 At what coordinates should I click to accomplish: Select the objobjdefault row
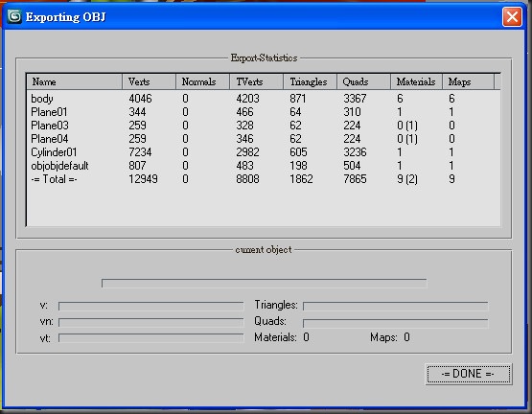click(x=263, y=166)
